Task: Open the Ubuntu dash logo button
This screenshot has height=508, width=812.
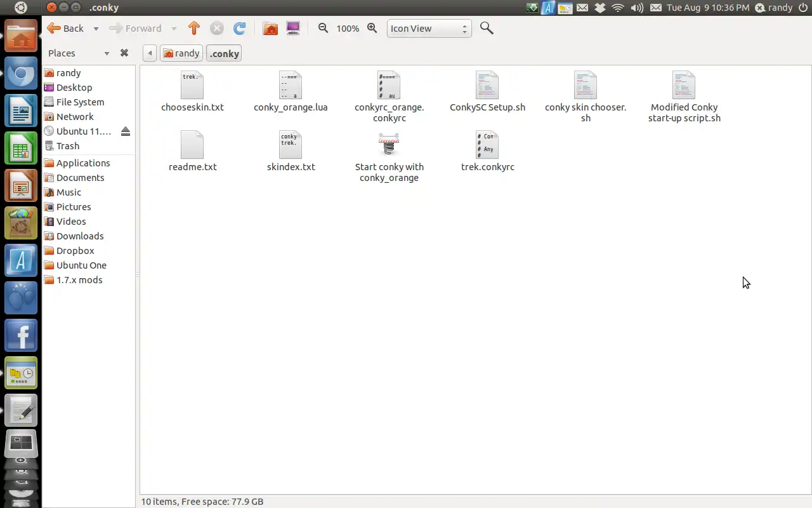Action: (x=21, y=8)
